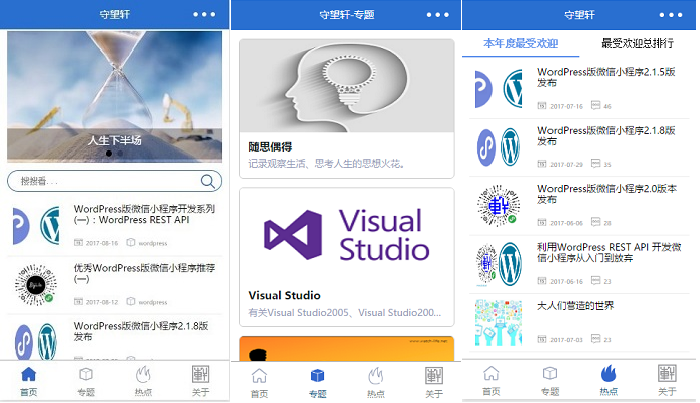700x403 pixels.
Task: Tap the highlighted blue 首页 house icon
Action: (x=29, y=378)
